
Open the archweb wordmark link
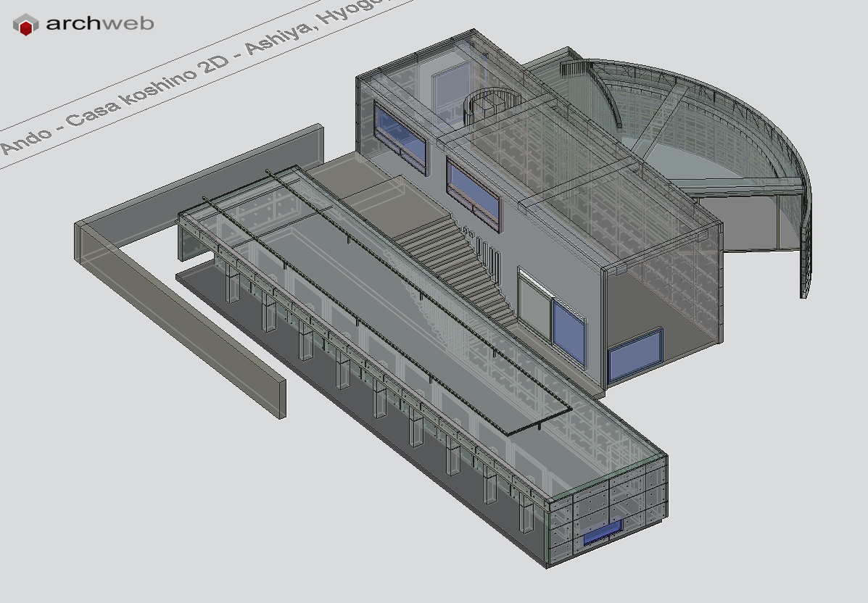(99, 24)
